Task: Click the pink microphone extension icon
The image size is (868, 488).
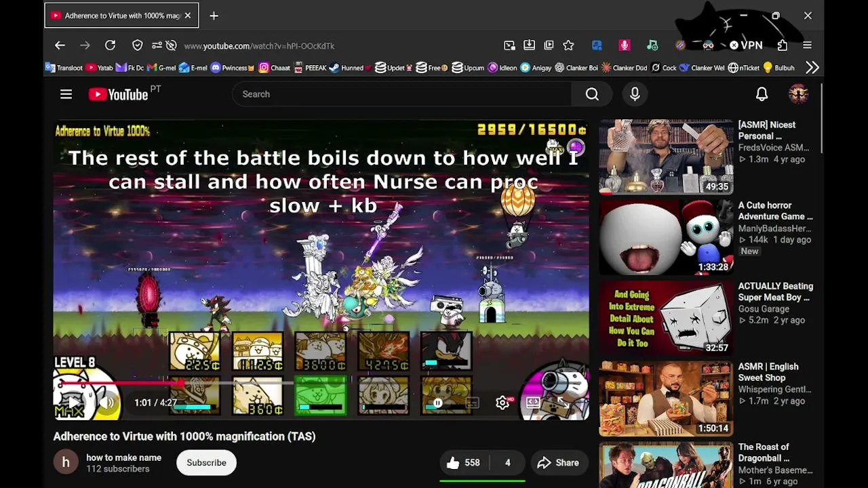Action: pos(625,45)
